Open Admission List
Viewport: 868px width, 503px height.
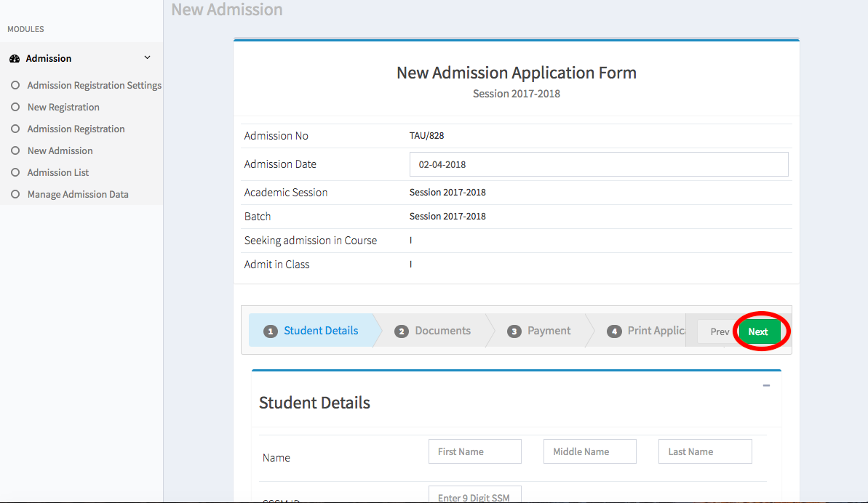58,172
